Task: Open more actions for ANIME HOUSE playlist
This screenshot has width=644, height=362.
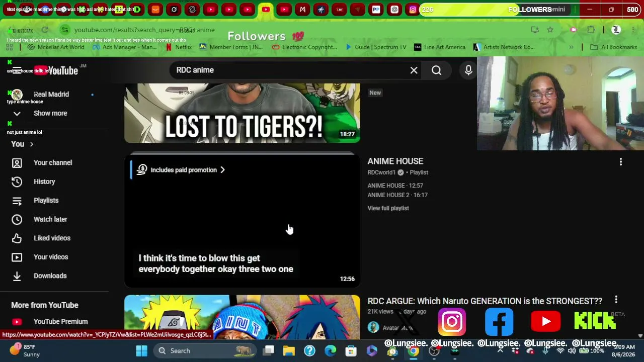Action: [620, 162]
